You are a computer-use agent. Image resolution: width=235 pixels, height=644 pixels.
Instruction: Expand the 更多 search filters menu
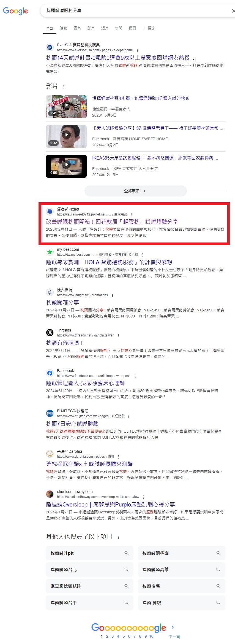click(x=150, y=28)
